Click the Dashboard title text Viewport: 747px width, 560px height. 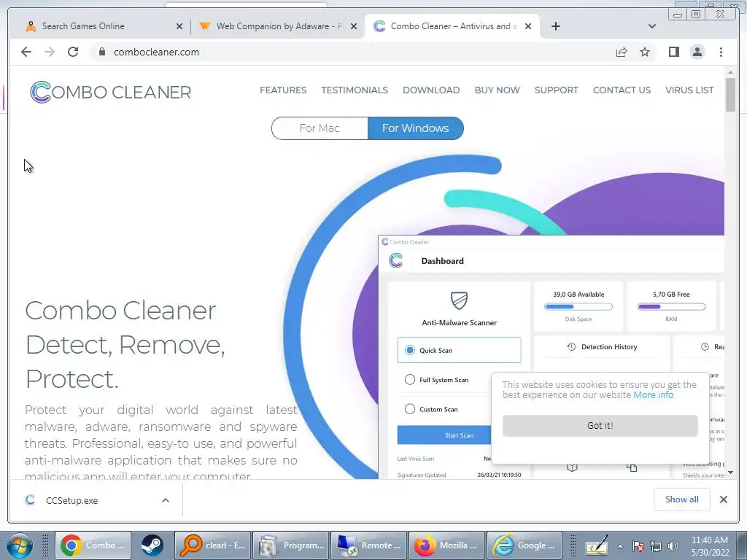click(x=442, y=261)
